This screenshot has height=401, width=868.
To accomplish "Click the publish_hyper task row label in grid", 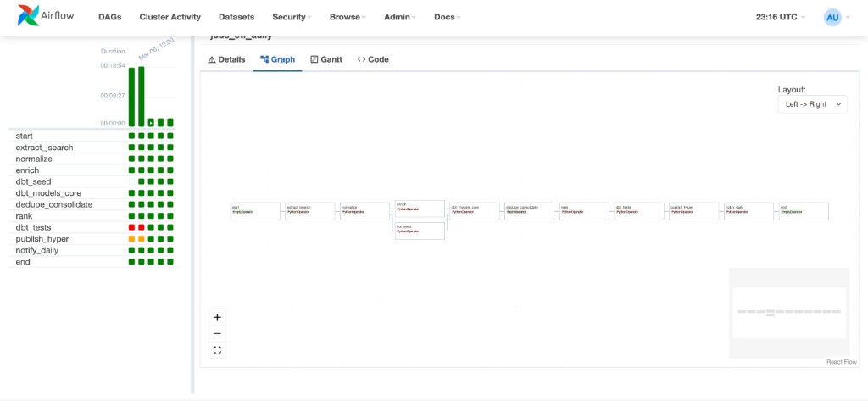I will coord(42,239).
